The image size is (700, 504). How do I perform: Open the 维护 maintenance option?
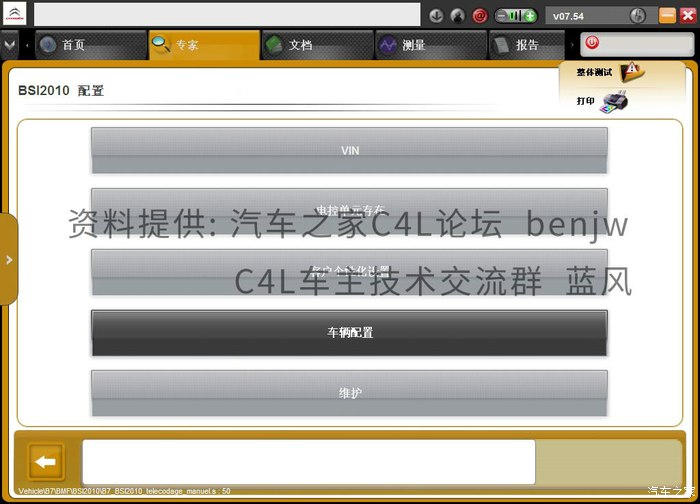coord(349,393)
